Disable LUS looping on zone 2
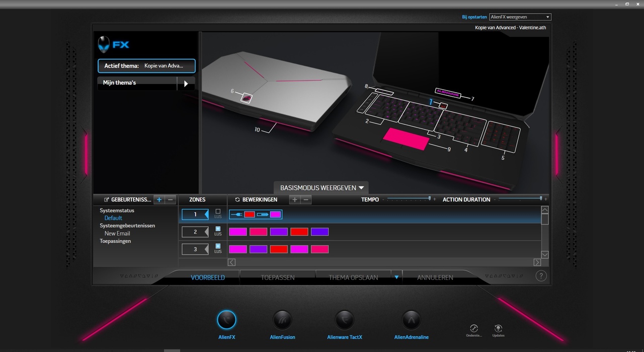 217,229
